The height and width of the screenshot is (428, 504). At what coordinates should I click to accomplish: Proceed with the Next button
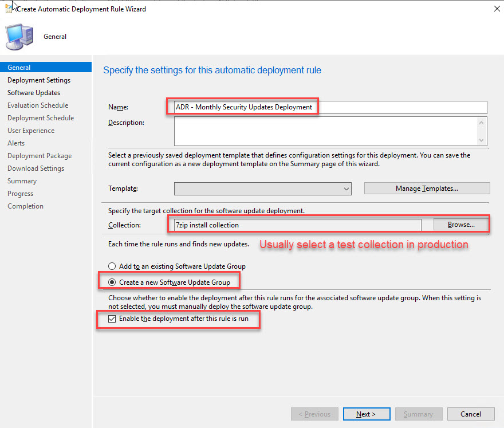[x=367, y=414]
